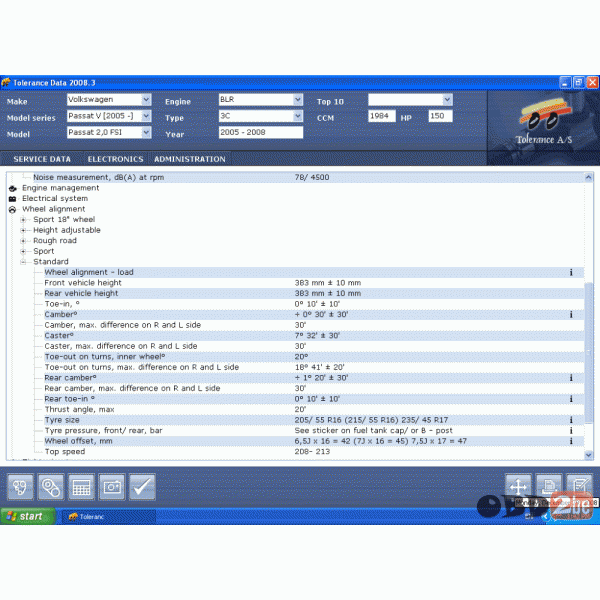600x600 pixels.
Task: Click info icon on Wheel alignment - load row
Action: pos(571,272)
